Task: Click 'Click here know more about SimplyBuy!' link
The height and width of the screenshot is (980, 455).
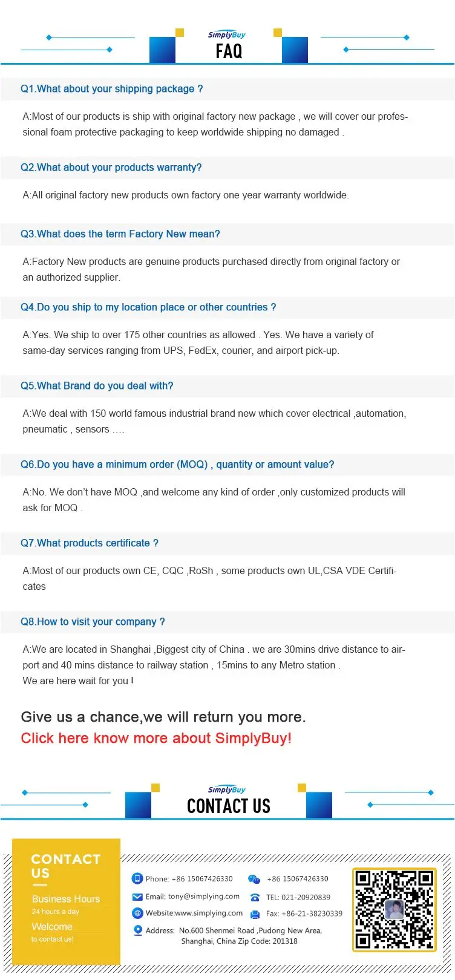Action: (156, 738)
